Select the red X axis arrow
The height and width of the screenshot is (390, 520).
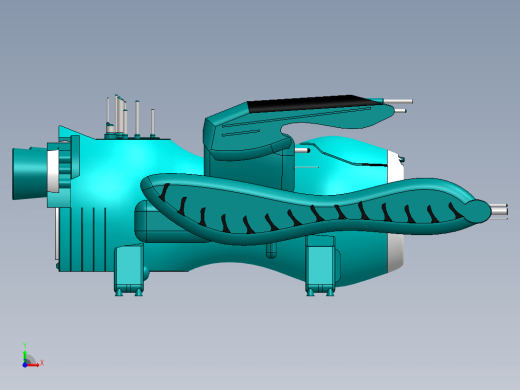click(x=33, y=365)
